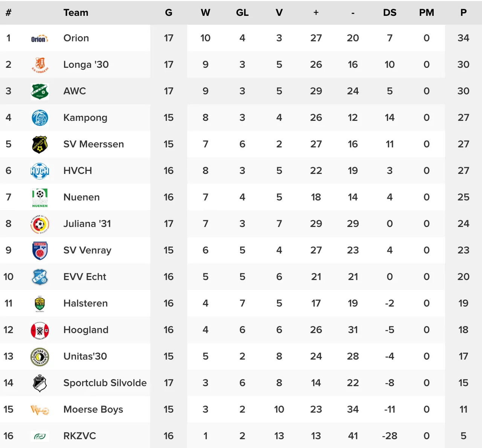
Task: Select the SV Meerssen black-yellow crest
Action: tap(40, 144)
